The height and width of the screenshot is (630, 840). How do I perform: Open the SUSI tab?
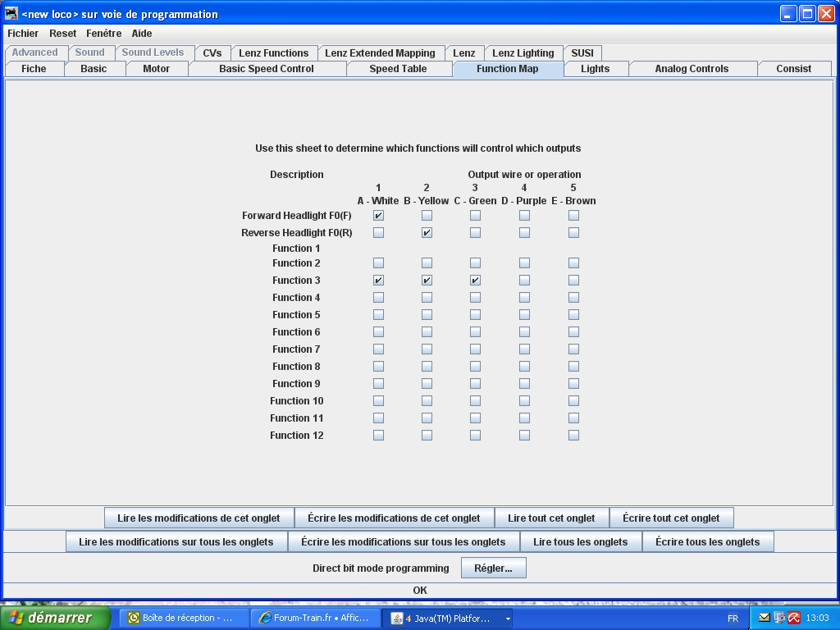[x=582, y=53]
